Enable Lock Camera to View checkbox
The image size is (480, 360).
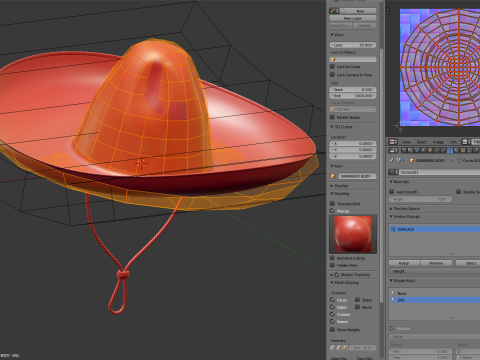(x=332, y=75)
